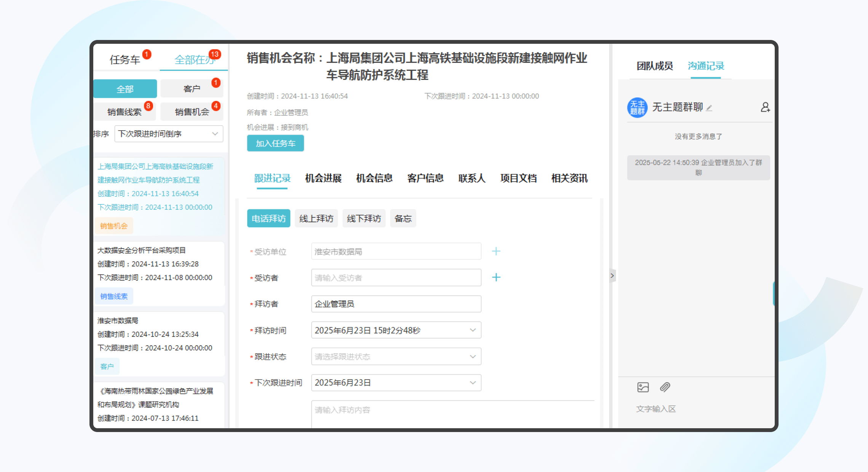Click the red badge 8 on 销售线索
Viewport: 868px width, 472px height.
coord(148,106)
